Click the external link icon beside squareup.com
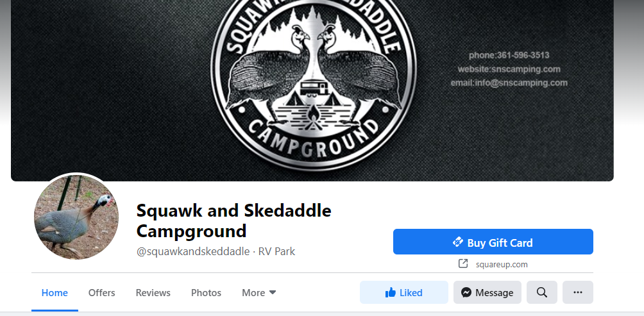This screenshot has height=316, width=644. click(x=463, y=263)
